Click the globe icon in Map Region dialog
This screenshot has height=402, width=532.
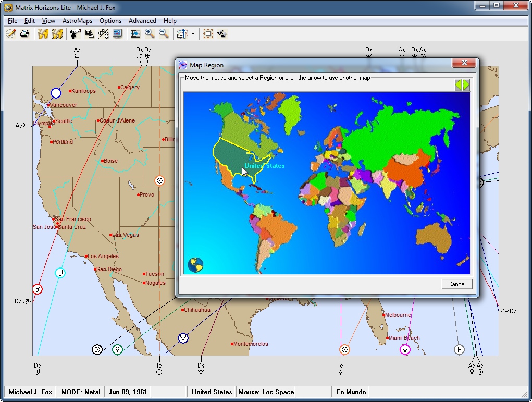(195, 265)
